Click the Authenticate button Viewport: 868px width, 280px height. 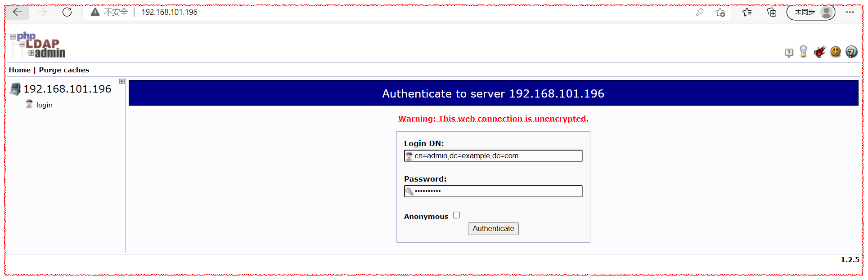click(x=493, y=229)
